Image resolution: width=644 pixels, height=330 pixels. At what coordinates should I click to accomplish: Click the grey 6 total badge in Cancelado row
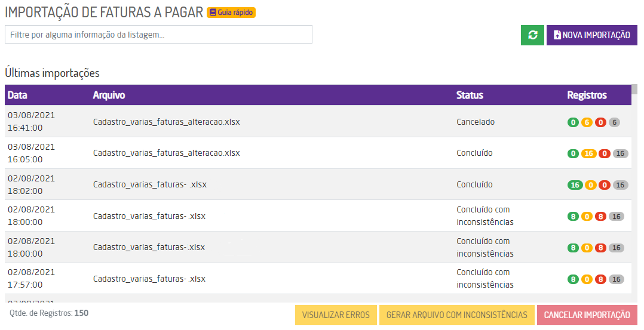(x=614, y=122)
